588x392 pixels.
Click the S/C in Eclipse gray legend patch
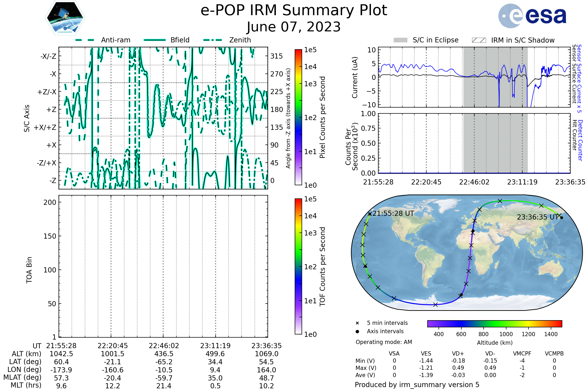tap(400, 40)
